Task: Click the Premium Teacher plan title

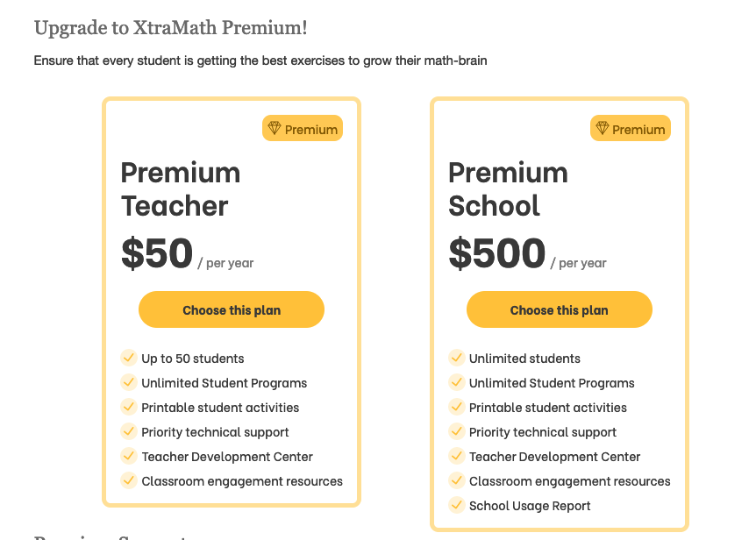Action: tap(181, 188)
